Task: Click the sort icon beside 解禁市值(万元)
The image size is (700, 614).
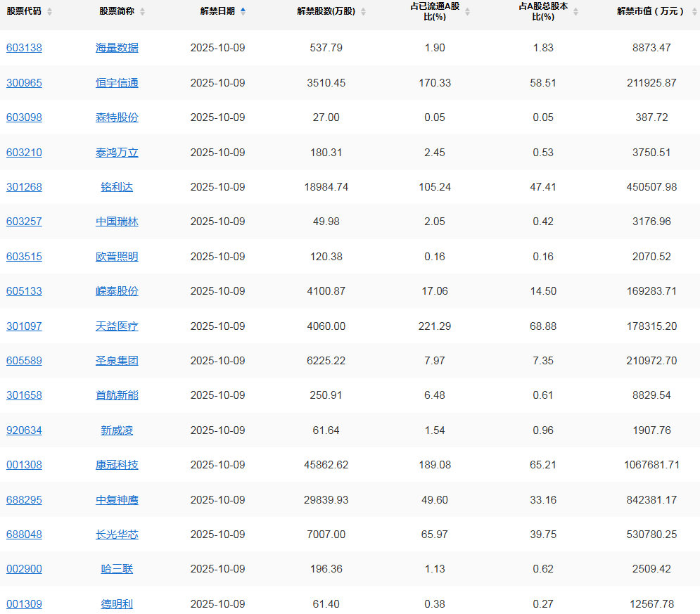Action: pyautogui.click(x=692, y=12)
